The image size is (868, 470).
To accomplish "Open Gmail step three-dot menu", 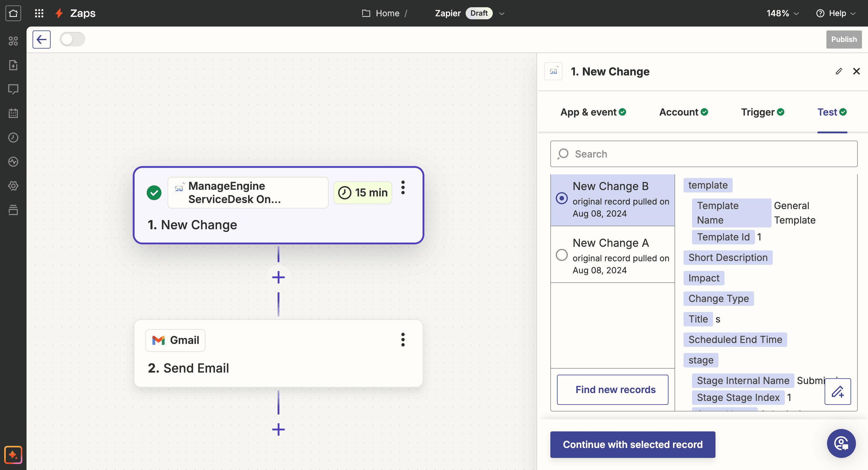I will click(x=403, y=340).
